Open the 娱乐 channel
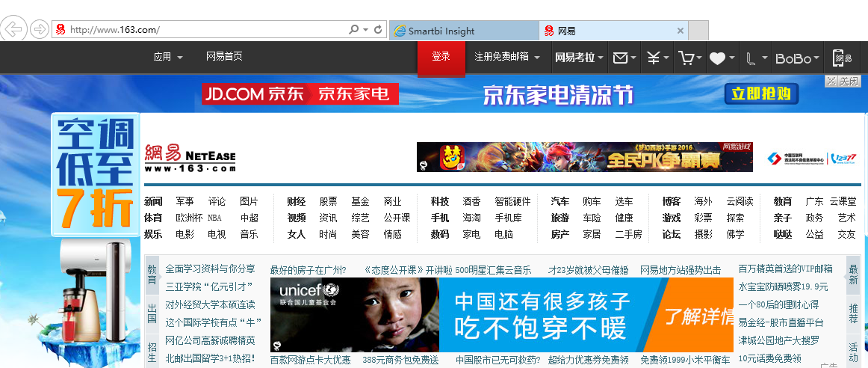The image size is (868, 368). [x=153, y=234]
